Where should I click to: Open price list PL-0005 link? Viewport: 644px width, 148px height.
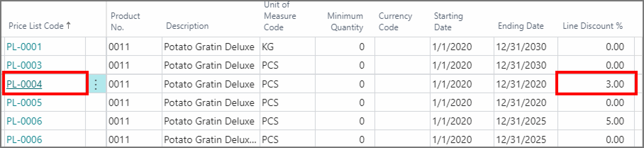pyautogui.click(x=24, y=103)
